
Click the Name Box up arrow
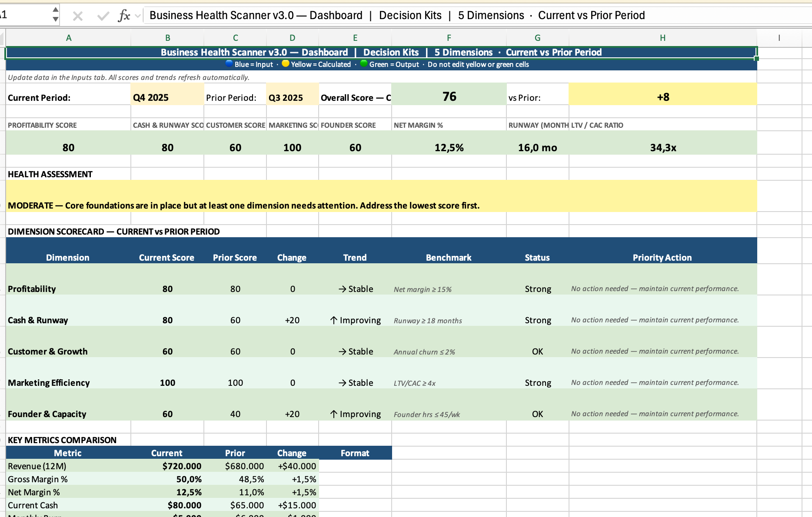point(55,10)
